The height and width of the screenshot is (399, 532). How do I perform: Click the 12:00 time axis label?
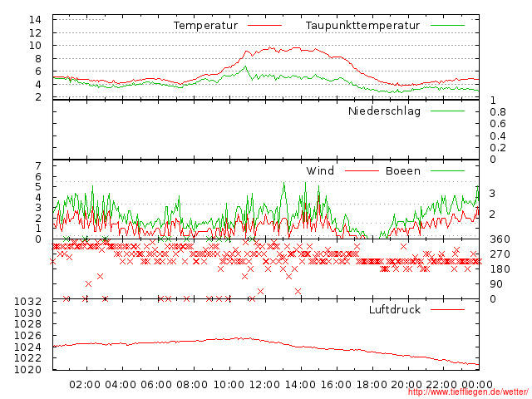264,385
